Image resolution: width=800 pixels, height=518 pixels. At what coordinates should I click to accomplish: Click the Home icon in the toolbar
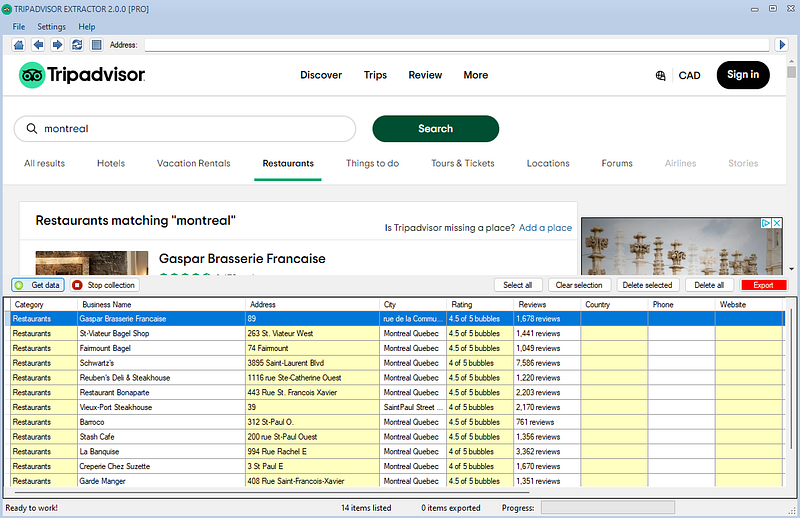pos(19,45)
